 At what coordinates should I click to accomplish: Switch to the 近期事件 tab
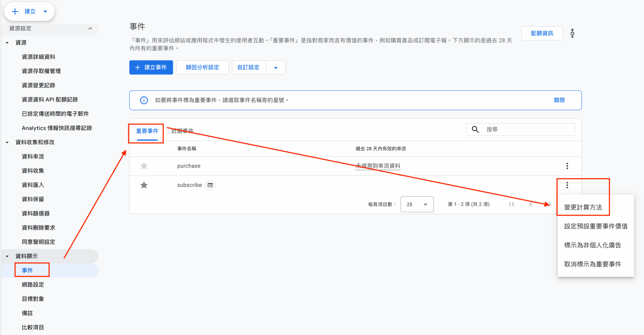click(x=182, y=131)
